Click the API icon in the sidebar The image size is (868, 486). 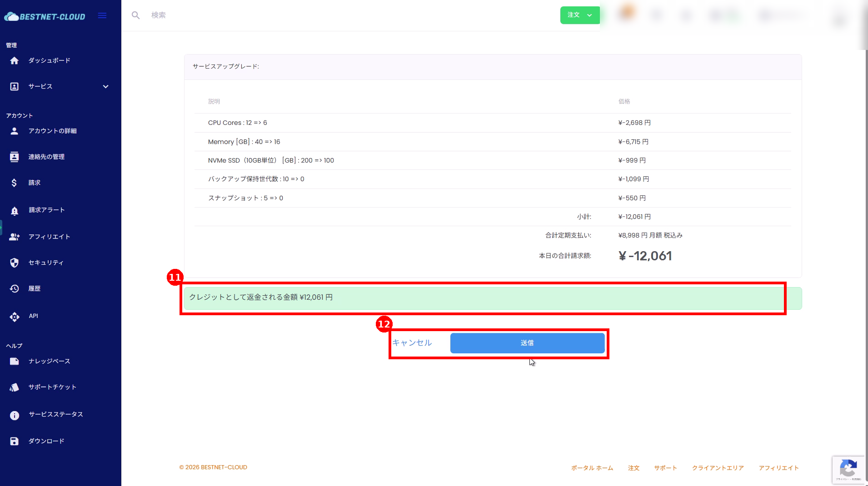point(14,317)
